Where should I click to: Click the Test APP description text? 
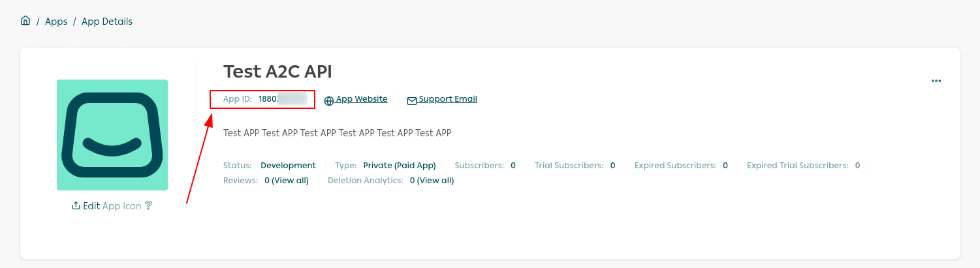point(337,133)
